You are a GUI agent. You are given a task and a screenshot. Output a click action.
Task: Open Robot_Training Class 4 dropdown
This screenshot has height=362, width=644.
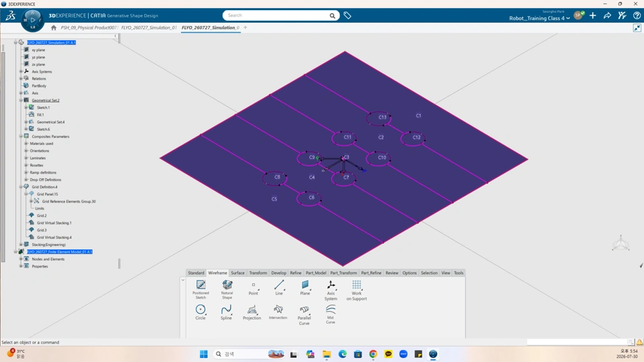tap(539, 18)
